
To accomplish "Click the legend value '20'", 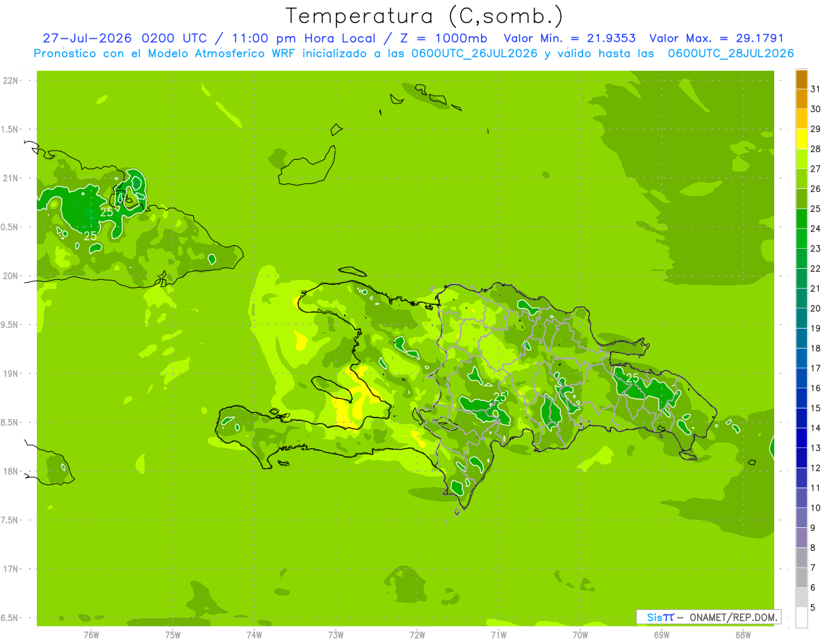I will (816, 308).
